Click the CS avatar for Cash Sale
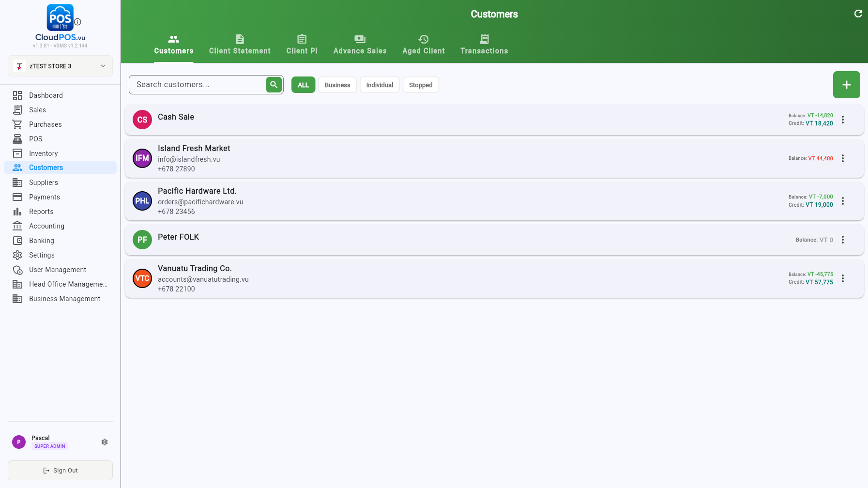The height and width of the screenshot is (488, 868). point(142,120)
